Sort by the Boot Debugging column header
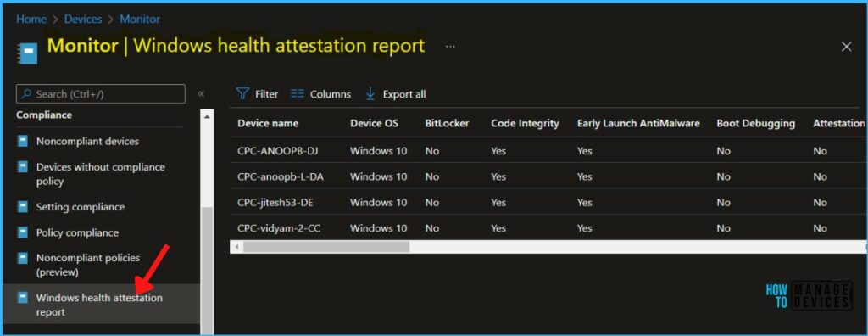Image resolution: width=868 pixels, height=336 pixels. 755,123
